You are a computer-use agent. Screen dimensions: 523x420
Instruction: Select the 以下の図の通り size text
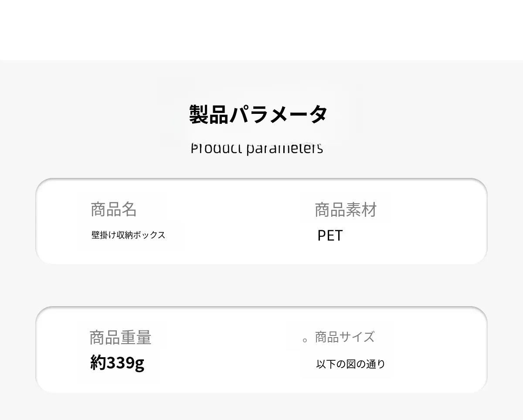tap(350, 364)
